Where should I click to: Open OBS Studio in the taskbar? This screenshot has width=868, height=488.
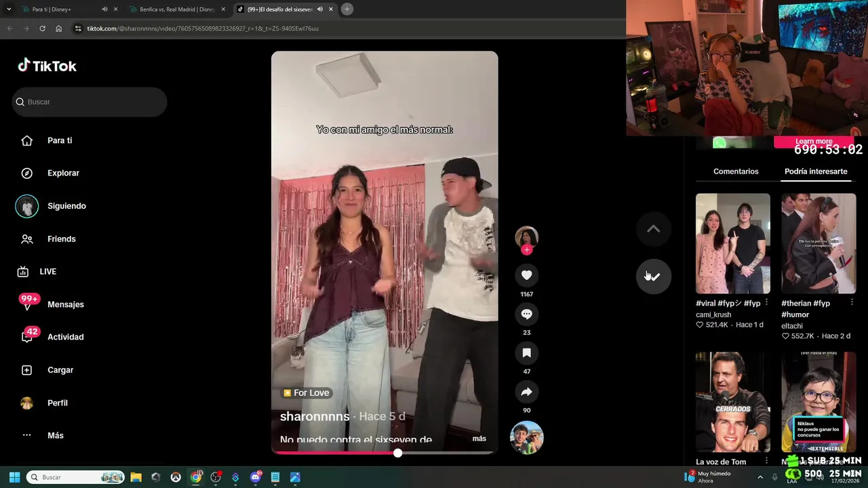[216, 477]
